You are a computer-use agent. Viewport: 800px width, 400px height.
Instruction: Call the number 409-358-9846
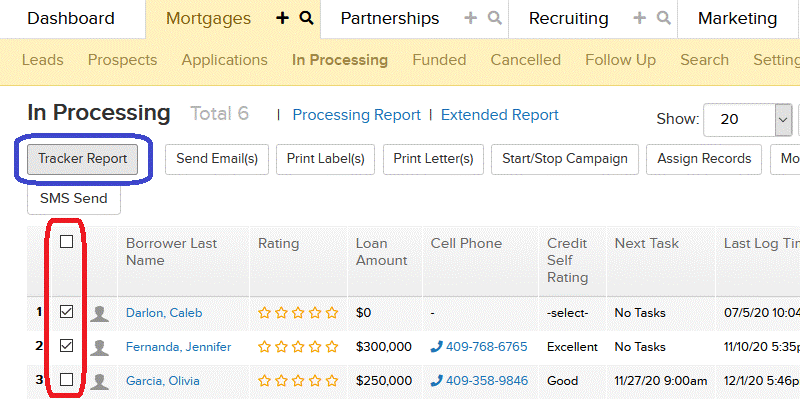487,381
